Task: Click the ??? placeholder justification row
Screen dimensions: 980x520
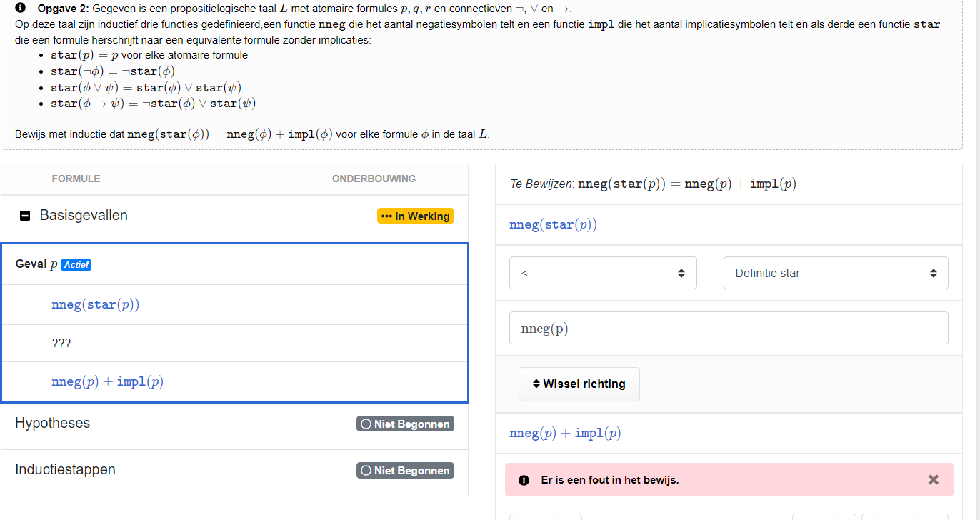Action: [61, 342]
